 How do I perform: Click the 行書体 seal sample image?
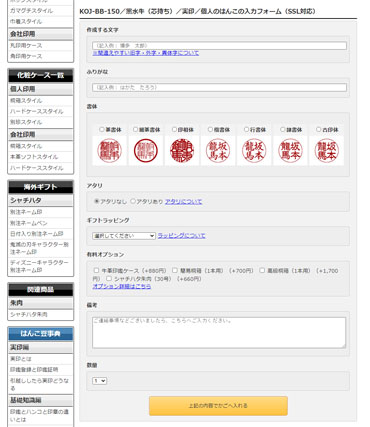pos(254,151)
